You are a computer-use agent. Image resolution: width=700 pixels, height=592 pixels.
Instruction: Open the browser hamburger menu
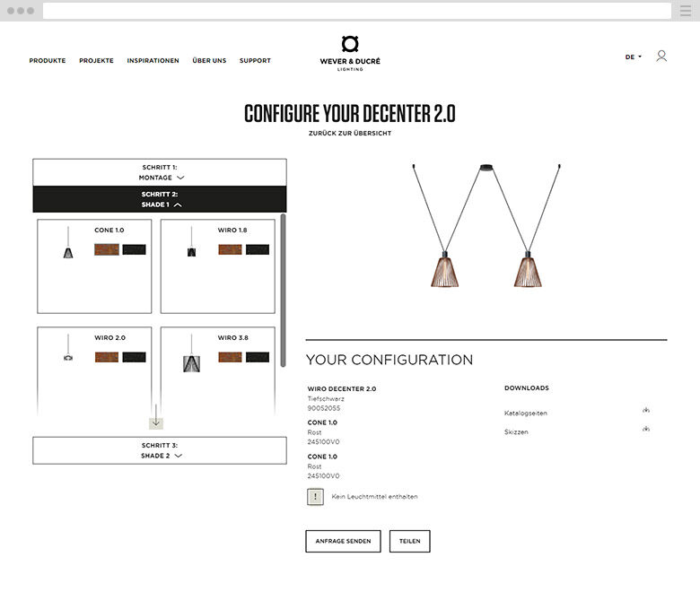(686, 11)
